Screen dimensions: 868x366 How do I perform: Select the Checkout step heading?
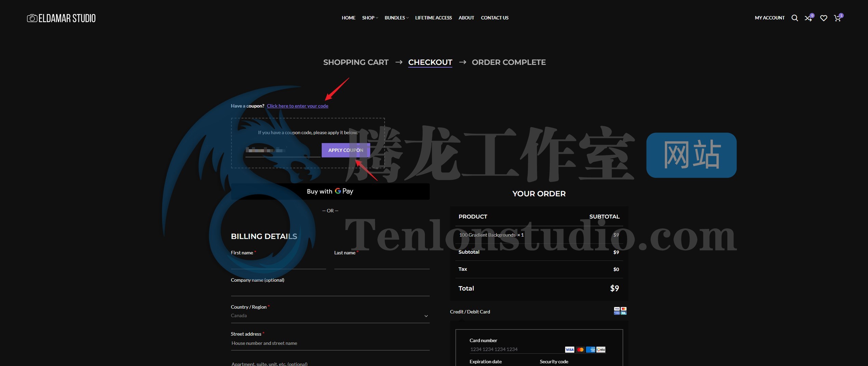click(430, 62)
